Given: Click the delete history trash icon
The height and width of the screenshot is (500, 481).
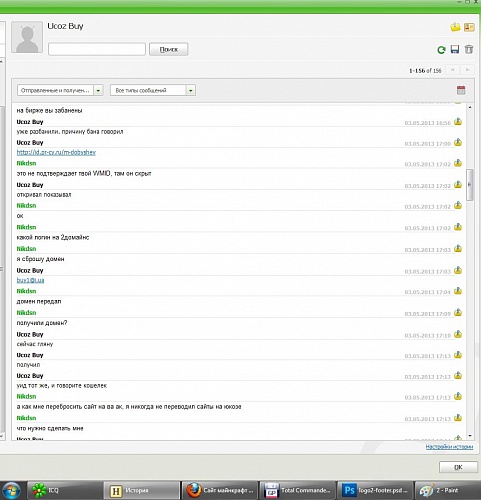Looking at the screenshot, I should pos(469,49).
